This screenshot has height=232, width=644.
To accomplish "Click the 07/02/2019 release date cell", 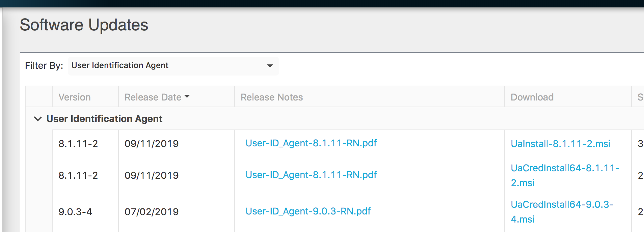I will (x=152, y=212).
